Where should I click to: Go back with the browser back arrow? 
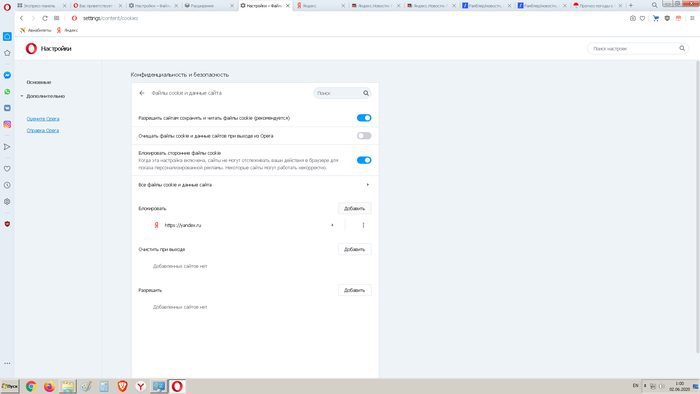pos(21,18)
